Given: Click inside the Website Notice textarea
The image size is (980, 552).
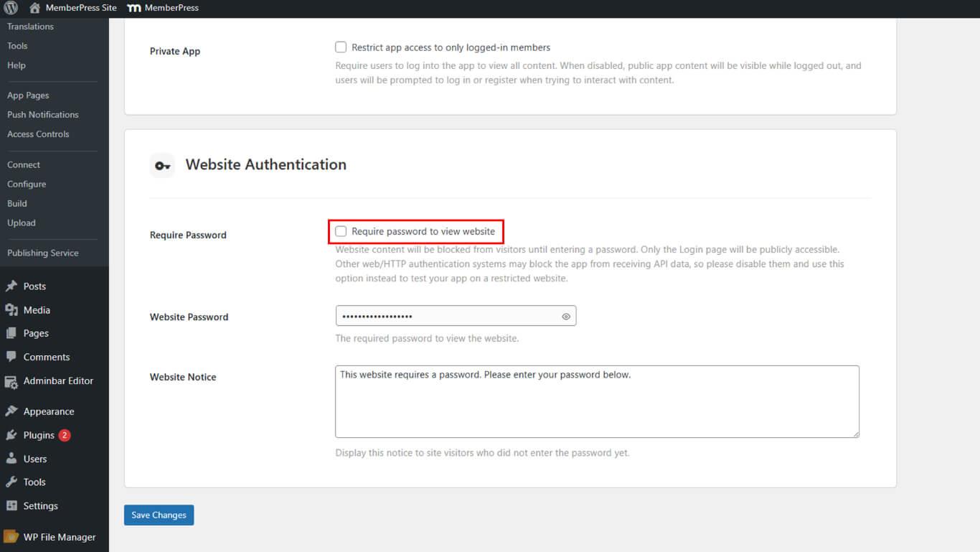Looking at the screenshot, I should point(596,406).
